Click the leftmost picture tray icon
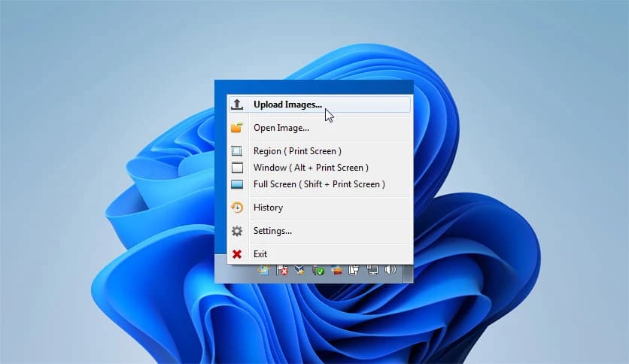 pos(264,270)
